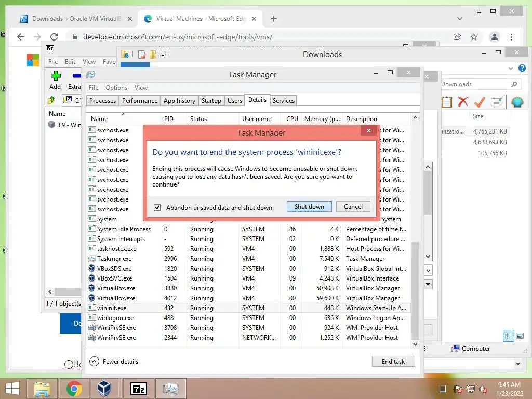Select the VBoxSVC.exe process row
This screenshot has height=399, width=532.
click(248, 278)
